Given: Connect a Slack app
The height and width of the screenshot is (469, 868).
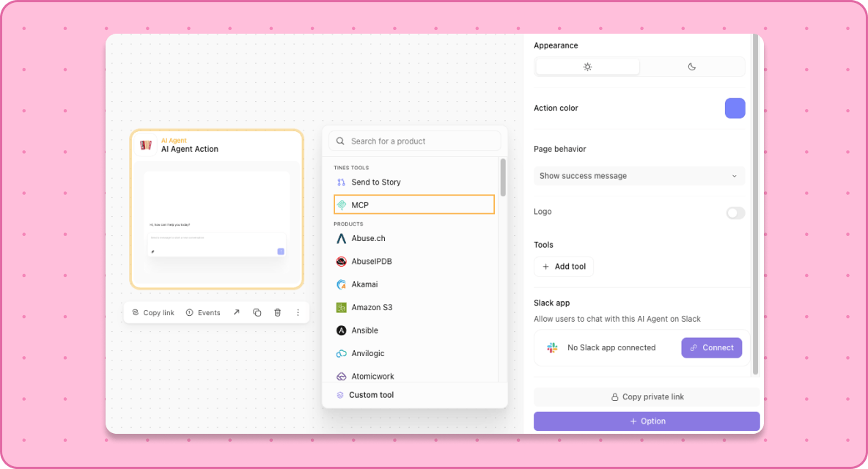Looking at the screenshot, I should click(x=711, y=348).
